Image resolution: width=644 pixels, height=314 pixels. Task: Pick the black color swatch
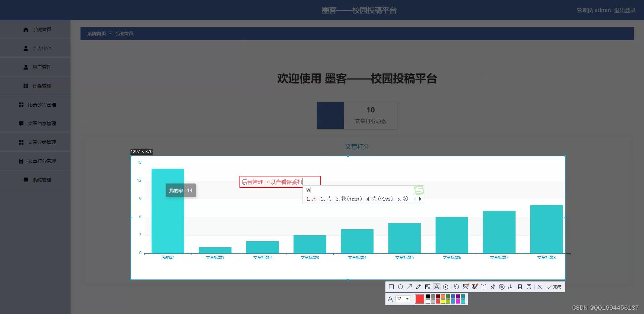pos(428,296)
